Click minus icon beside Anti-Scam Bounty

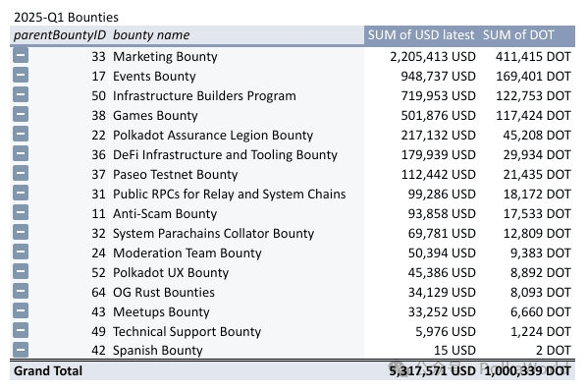[x=21, y=212]
